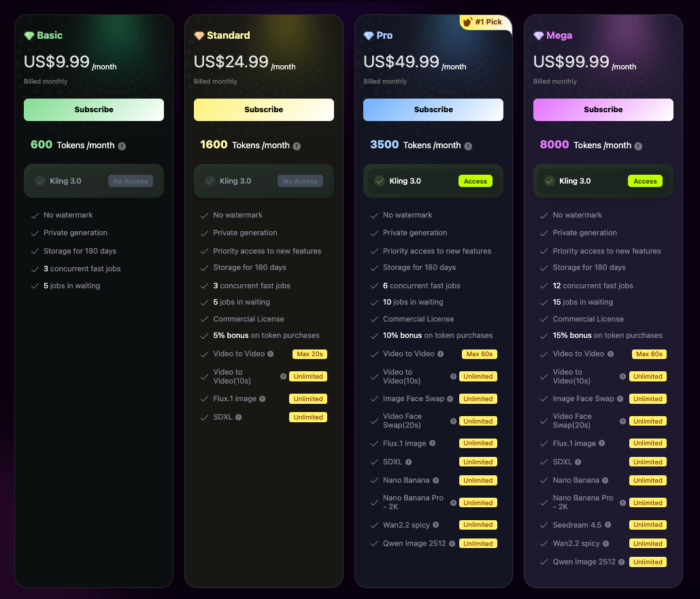Viewport: 700px width, 599px height.
Task: Click Max 20s badge for Video to Video
Action: pyautogui.click(x=310, y=354)
